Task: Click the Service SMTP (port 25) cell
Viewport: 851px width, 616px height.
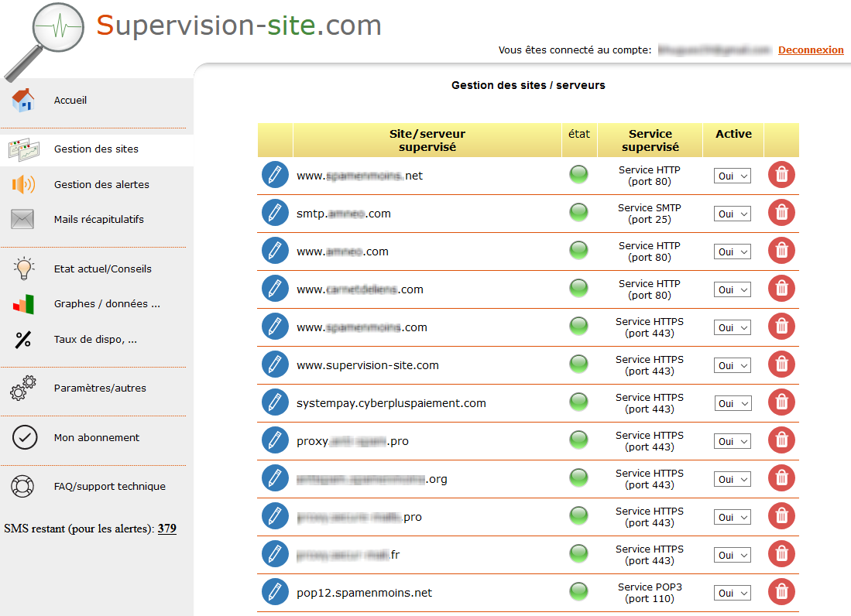Action: [650, 214]
